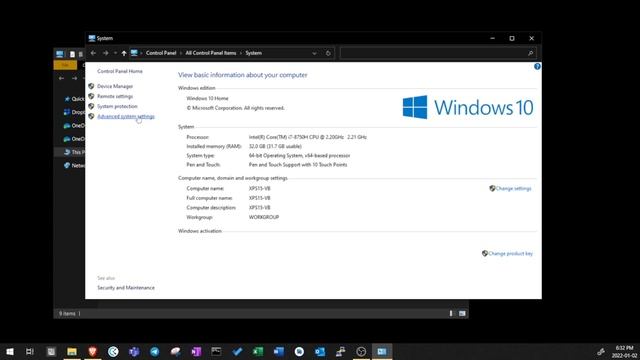Open Word from the taskbar
This screenshot has width=640, height=360.
tap(278, 351)
